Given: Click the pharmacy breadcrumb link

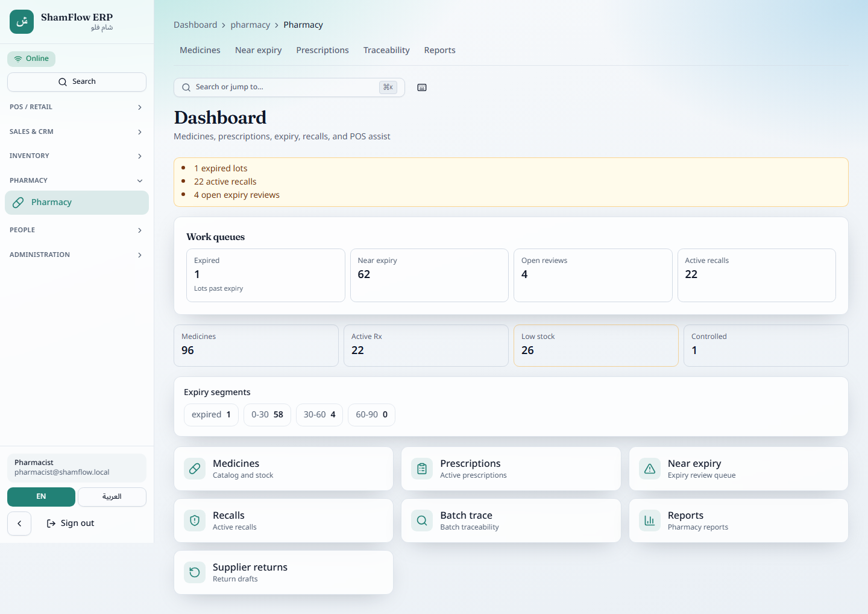Looking at the screenshot, I should [250, 25].
